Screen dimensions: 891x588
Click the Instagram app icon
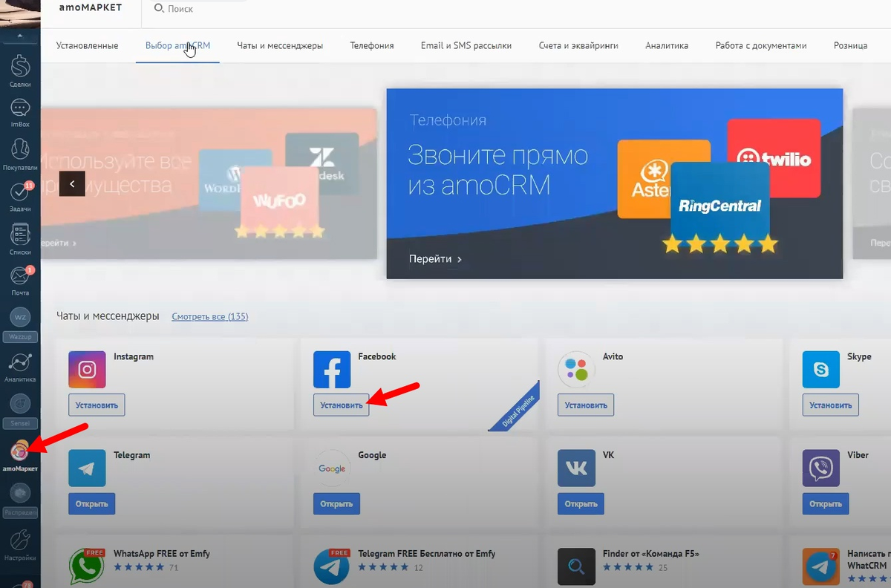87,370
